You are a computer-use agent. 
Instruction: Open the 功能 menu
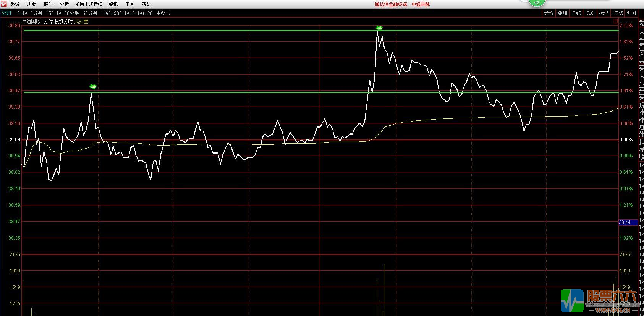[x=32, y=4]
